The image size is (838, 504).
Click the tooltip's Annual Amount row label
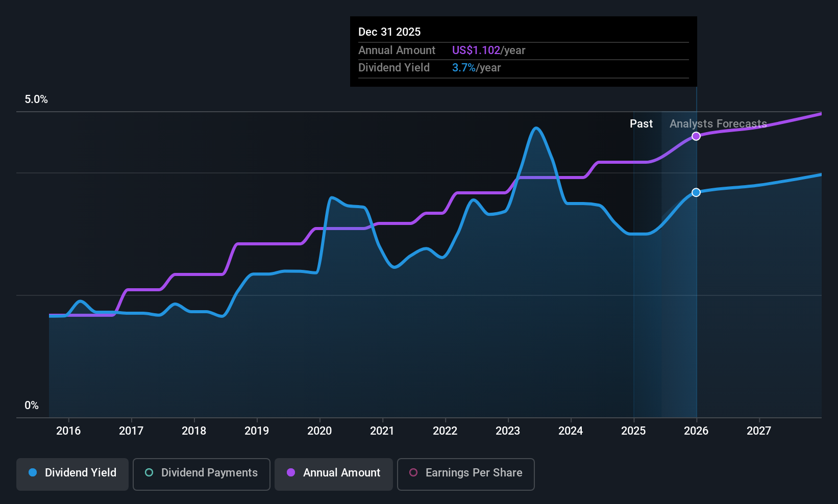(x=397, y=51)
